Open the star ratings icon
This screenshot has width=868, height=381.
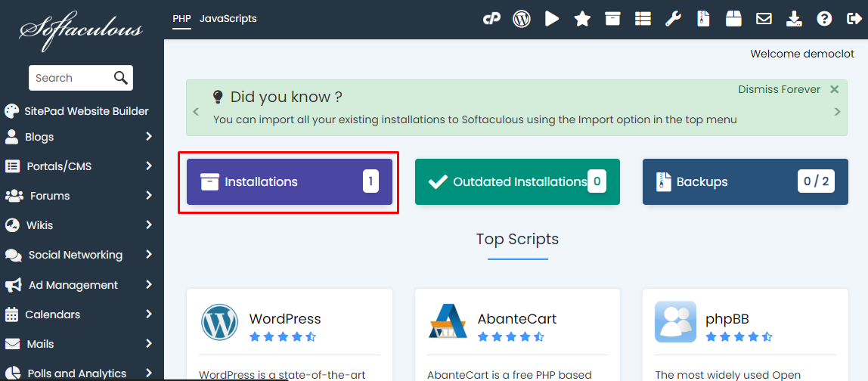[582, 20]
